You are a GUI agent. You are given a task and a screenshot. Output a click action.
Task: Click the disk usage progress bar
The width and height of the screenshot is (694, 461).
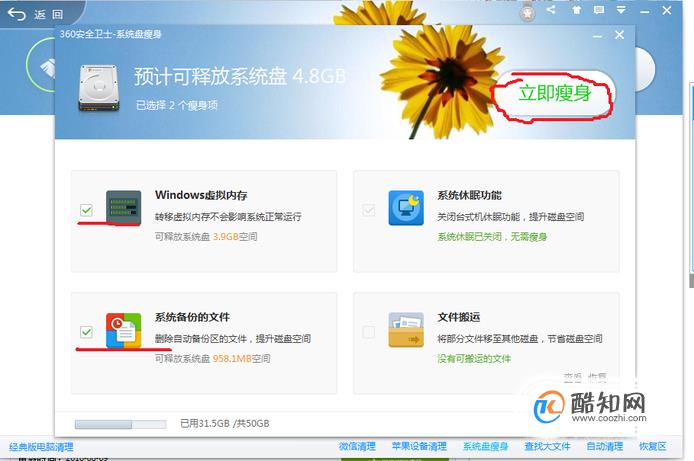click(120, 424)
